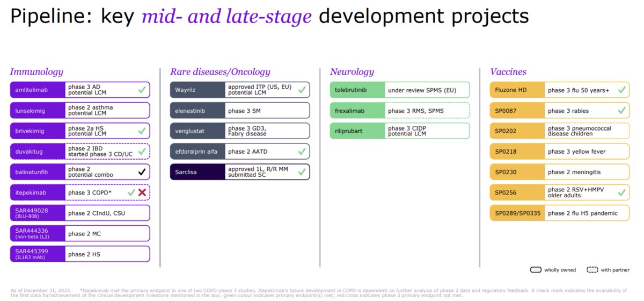Image resolution: width=644 pixels, height=301 pixels.
Task: Click the SAR444336 (non-beta IL2) label
Action: pyautogui.click(x=38, y=233)
